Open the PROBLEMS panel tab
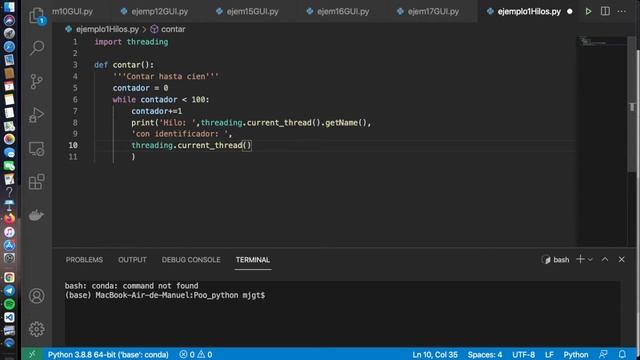The width and height of the screenshot is (640, 360). coord(84,260)
